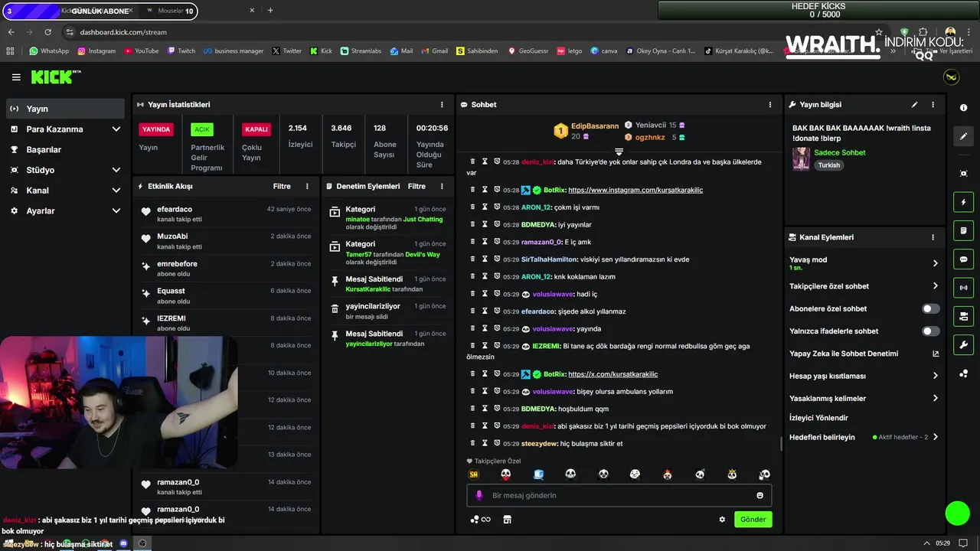The height and width of the screenshot is (551, 980).
Task: Click the pencil edit icon in the right toolbar
Action: [963, 136]
